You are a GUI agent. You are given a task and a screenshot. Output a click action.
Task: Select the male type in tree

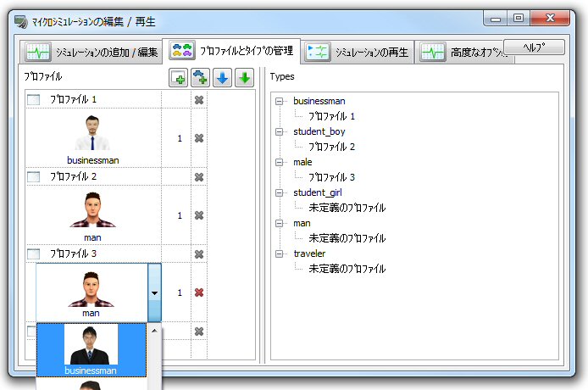coord(302,162)
